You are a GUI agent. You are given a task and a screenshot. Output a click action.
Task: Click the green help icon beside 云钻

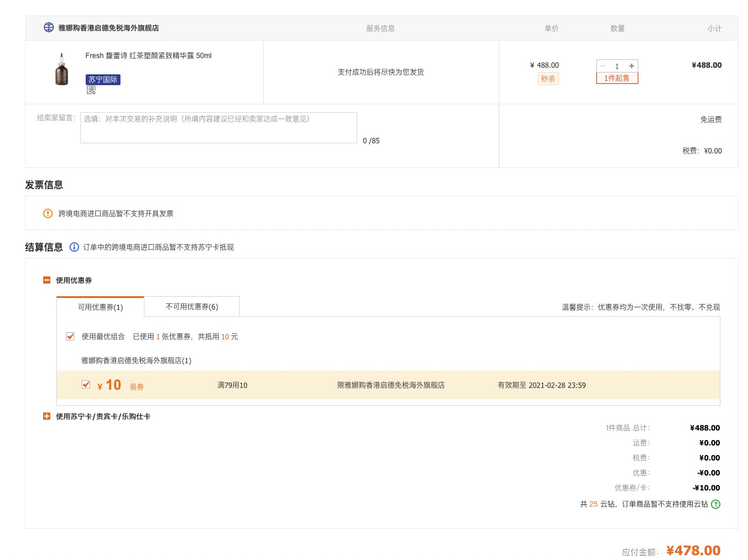(x=716, y=504)
